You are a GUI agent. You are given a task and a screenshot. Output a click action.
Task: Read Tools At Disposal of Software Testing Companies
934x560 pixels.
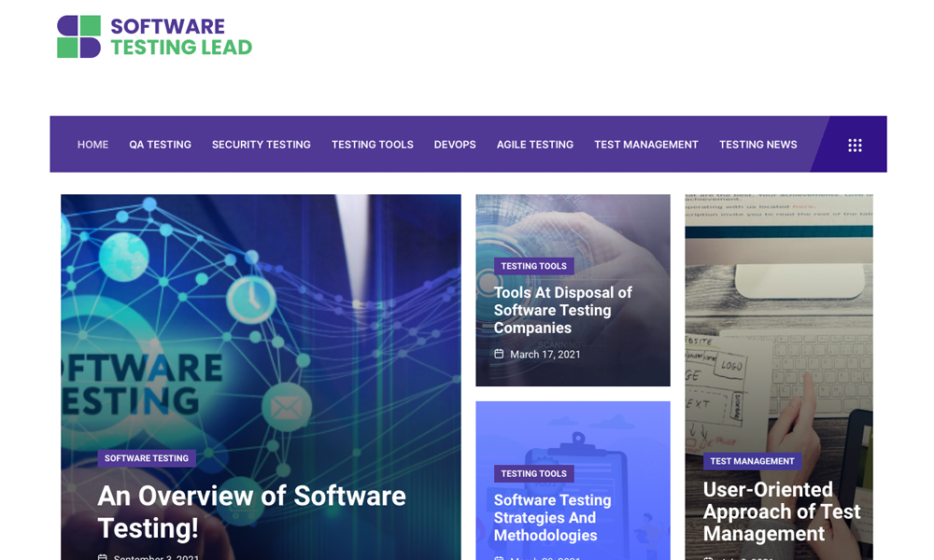562,310
